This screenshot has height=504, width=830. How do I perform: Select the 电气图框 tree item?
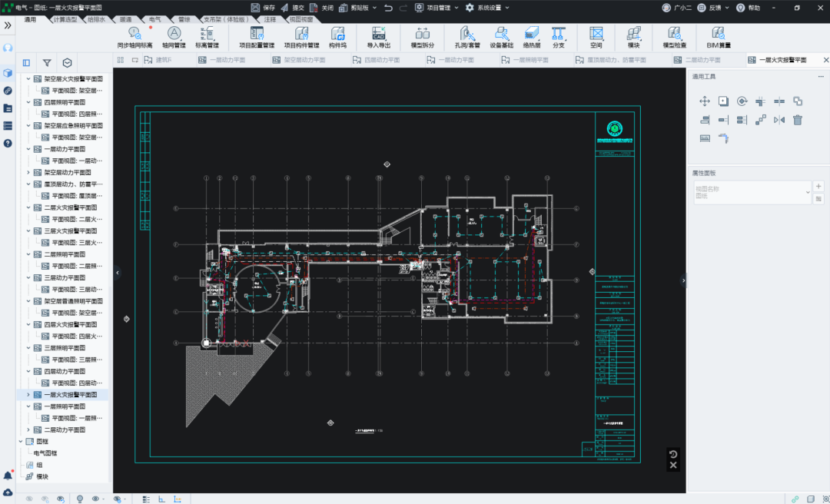pos(45,453)
